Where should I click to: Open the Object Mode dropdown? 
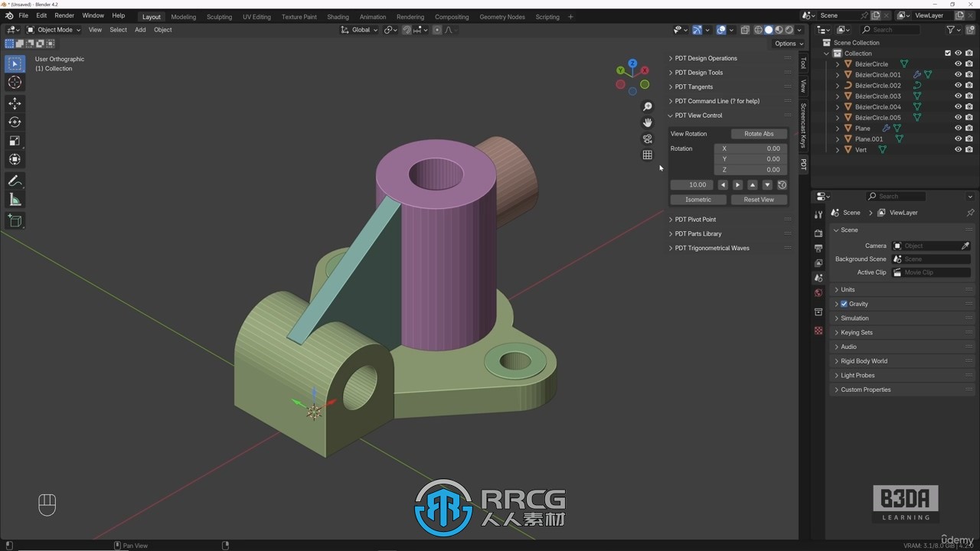tap(53, 30)
